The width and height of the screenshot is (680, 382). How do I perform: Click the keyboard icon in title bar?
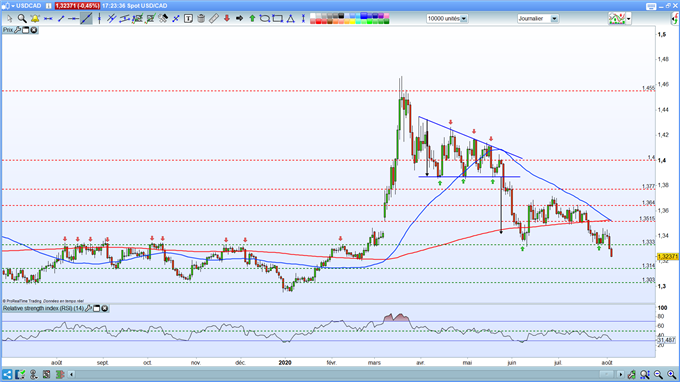click(x=651, y=6)
